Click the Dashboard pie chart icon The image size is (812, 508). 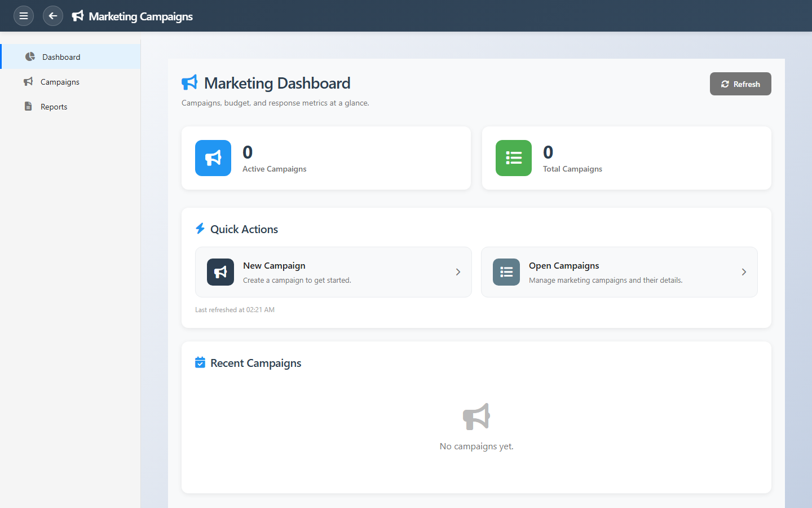click(x=30, y=57)
